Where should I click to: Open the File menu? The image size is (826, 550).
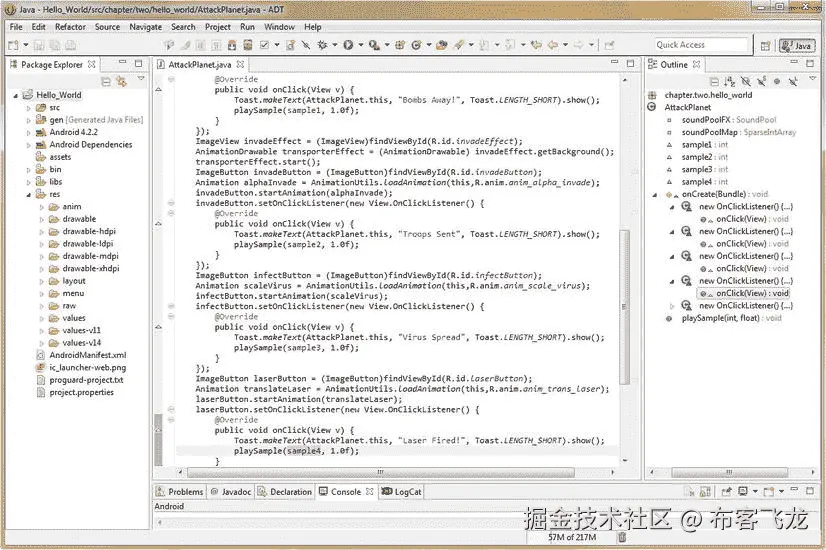16,27
